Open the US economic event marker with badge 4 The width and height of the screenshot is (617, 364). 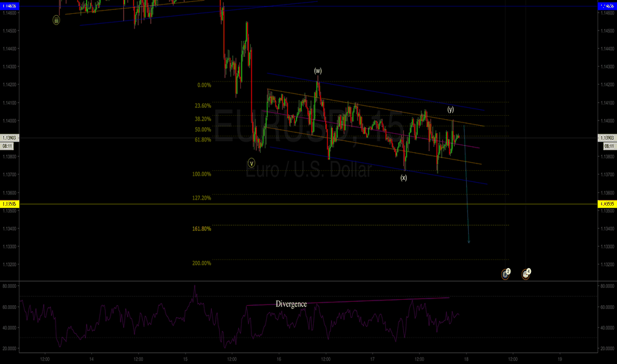coord(526,274)
